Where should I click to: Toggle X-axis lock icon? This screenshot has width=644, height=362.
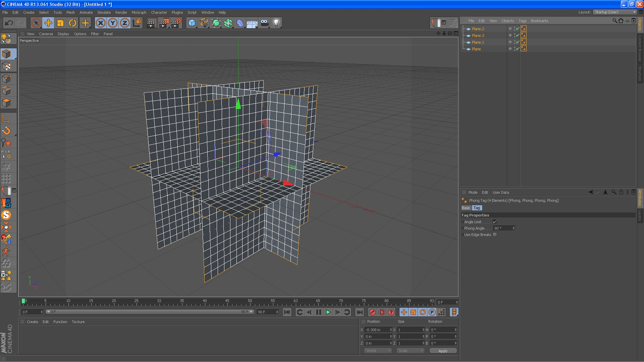coord(100,23)
